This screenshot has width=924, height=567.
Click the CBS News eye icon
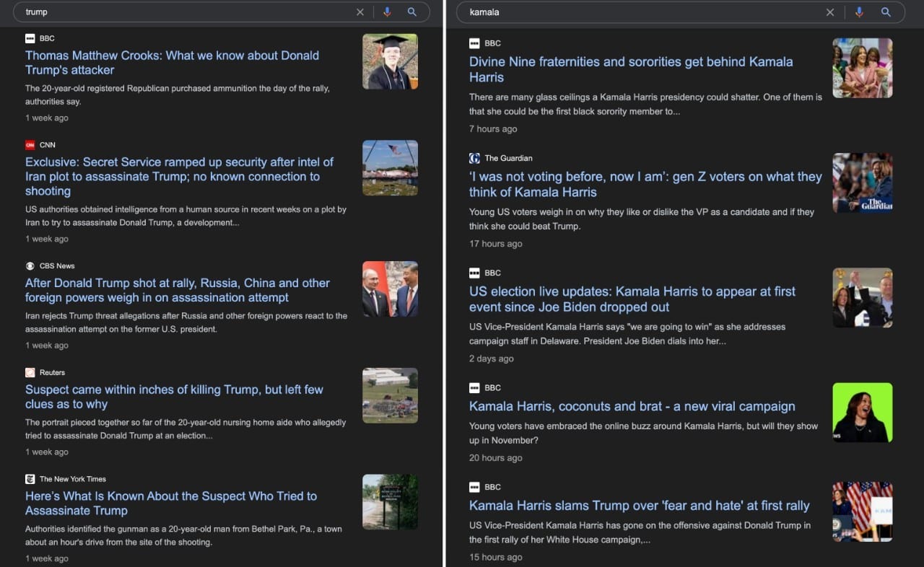pyautogui.click(x=30, y=266)
